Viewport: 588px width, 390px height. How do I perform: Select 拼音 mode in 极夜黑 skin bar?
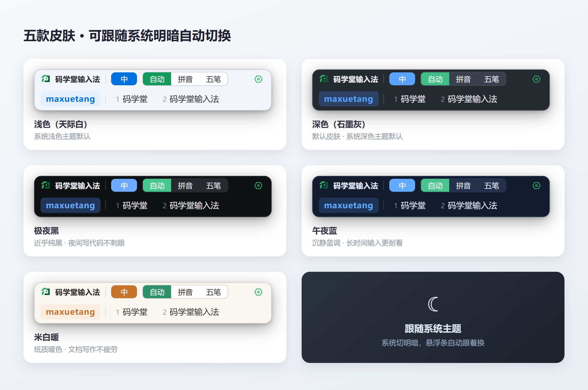(x=185, y=186)
